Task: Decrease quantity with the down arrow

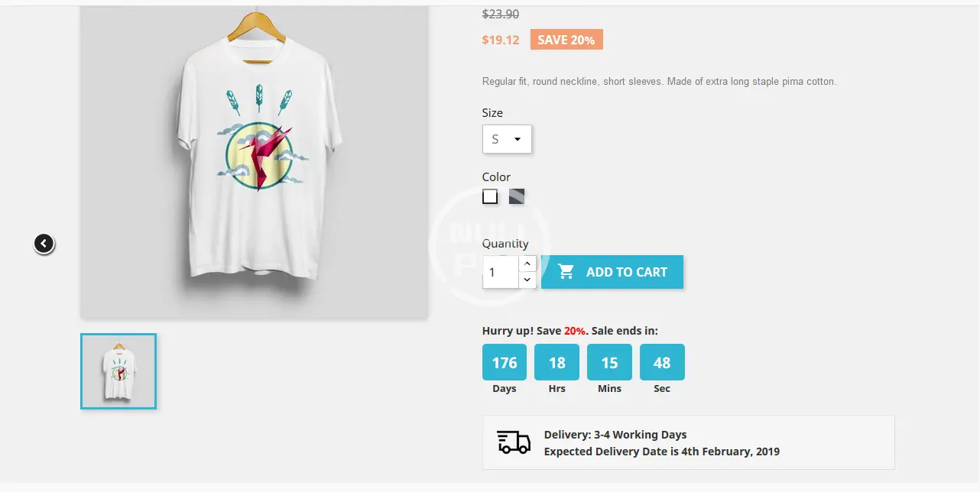Action: pos(527,280)
